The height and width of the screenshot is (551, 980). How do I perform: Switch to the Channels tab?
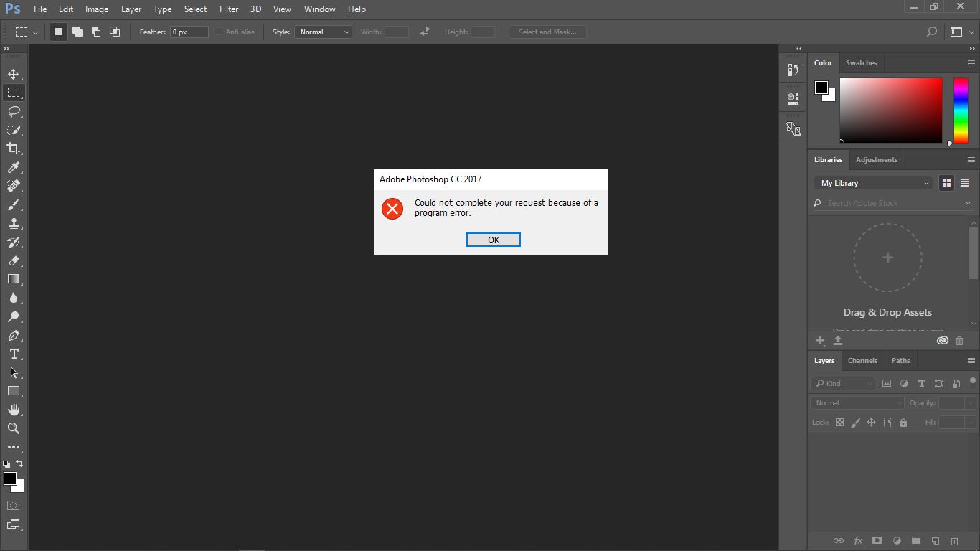tap(862, 360)
